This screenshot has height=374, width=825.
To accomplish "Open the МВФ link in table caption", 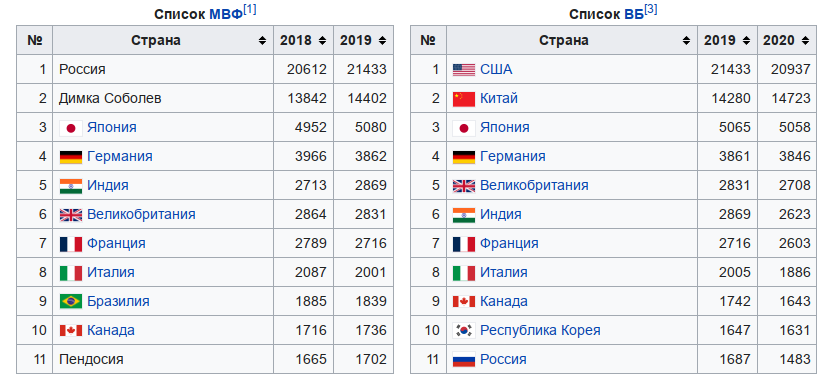I will click(226, 14).
